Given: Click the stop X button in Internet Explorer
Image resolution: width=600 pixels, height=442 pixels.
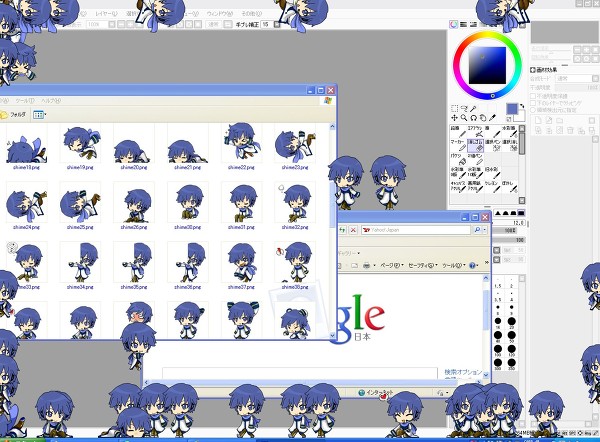Looking at the screenshot, I should coord(353,230).
